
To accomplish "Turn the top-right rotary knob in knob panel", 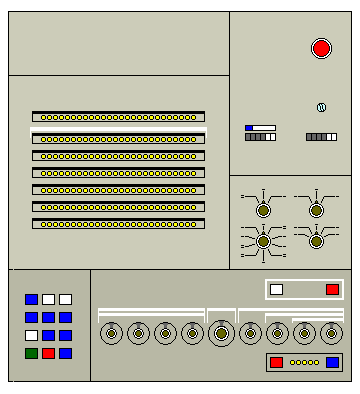I will pyautogui.click(x=316, y=210).
